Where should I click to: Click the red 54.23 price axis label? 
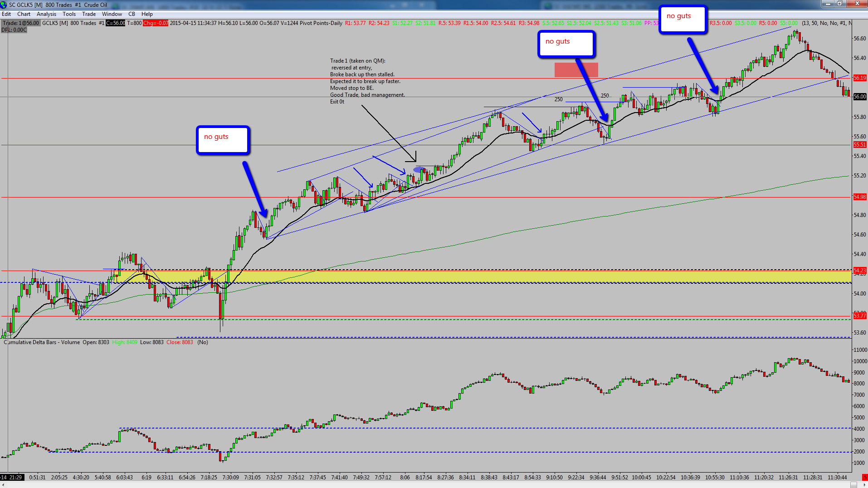[860, 271]
